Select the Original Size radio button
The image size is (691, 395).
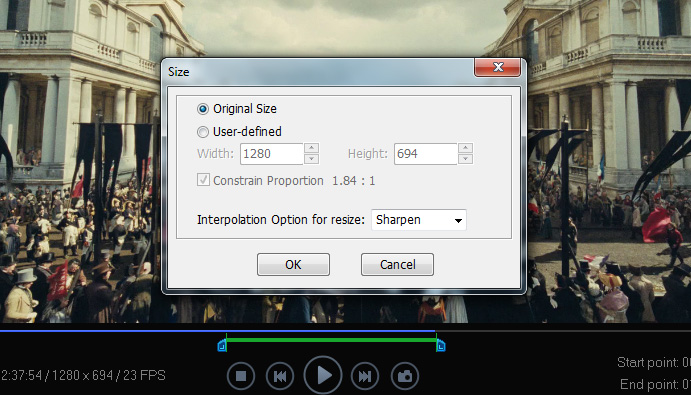203,109
